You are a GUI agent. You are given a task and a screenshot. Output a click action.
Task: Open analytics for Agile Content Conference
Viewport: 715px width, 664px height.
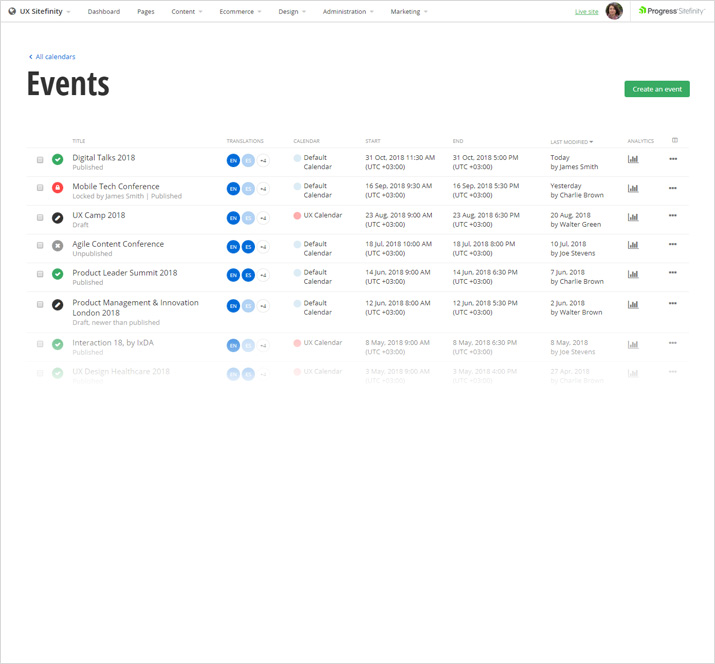coord(633,245)
